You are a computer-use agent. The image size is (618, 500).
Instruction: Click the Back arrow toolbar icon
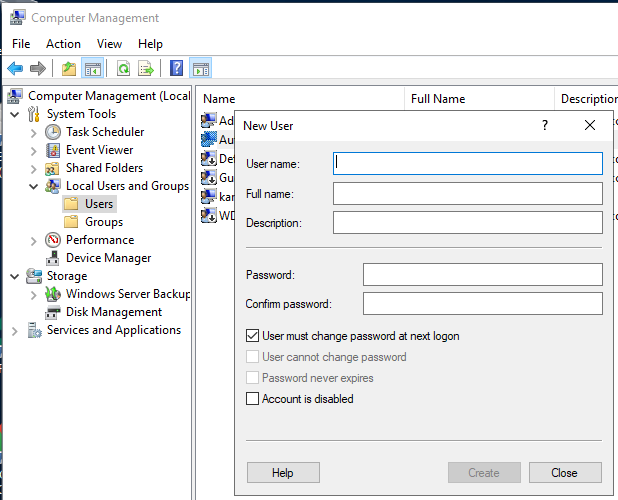point(15,69)
